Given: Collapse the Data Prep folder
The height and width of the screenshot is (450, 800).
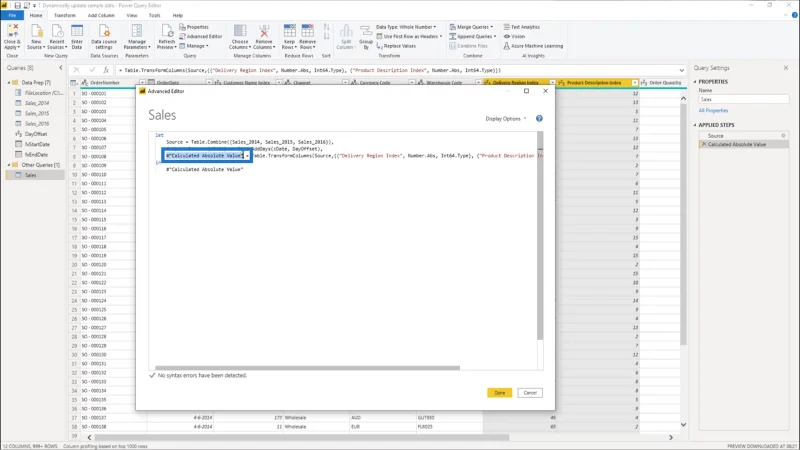Looking at the screenshot, I should (9, 83).
